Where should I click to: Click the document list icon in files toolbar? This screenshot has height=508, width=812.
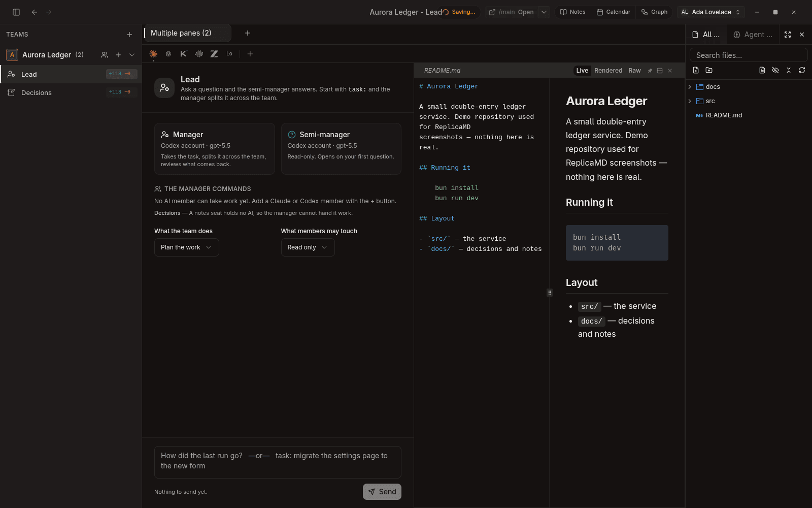762,70
